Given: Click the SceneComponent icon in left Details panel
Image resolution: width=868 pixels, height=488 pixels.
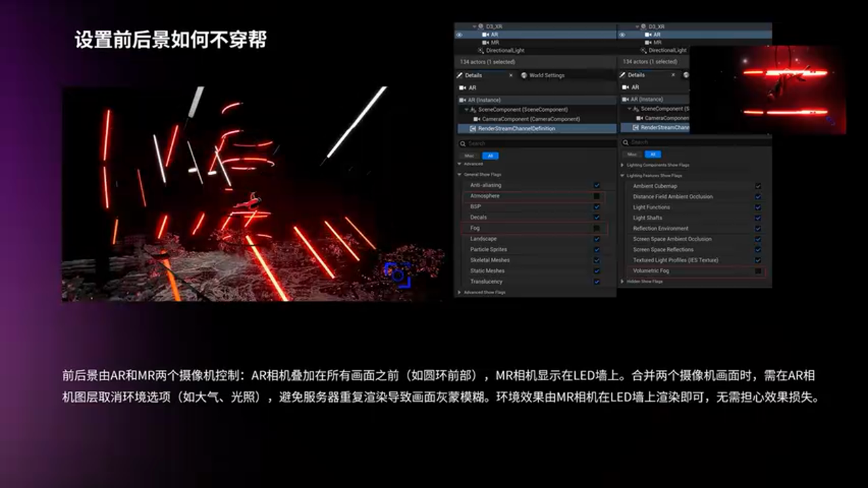Looking at the screenshot, I should pyautogui.click(x=472, y=109).
